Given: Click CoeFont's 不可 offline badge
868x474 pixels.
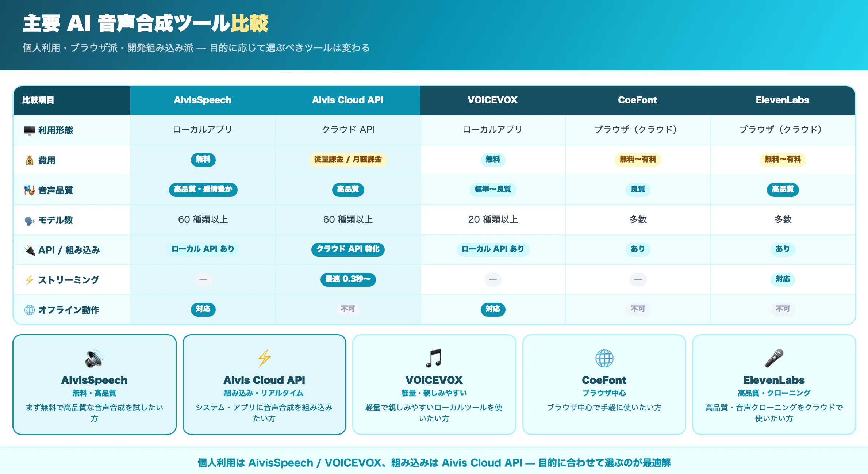Looking at the screenshot, I should 638,309.
